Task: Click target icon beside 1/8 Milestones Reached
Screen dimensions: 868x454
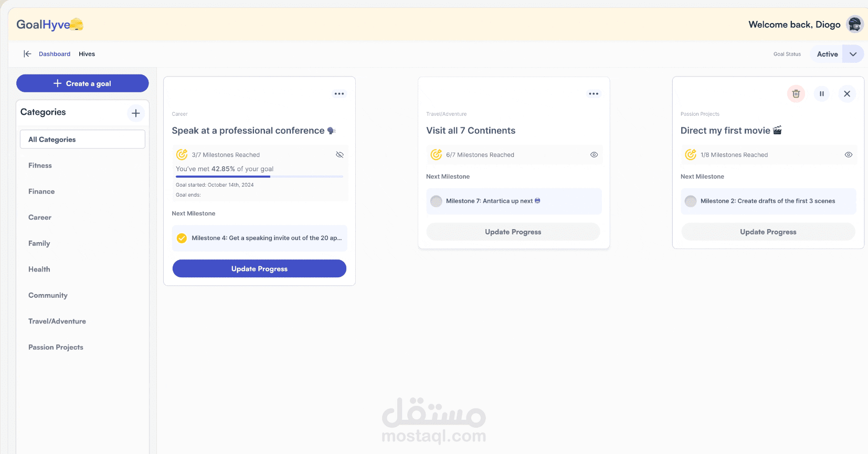Action: (x=691, y=155)
